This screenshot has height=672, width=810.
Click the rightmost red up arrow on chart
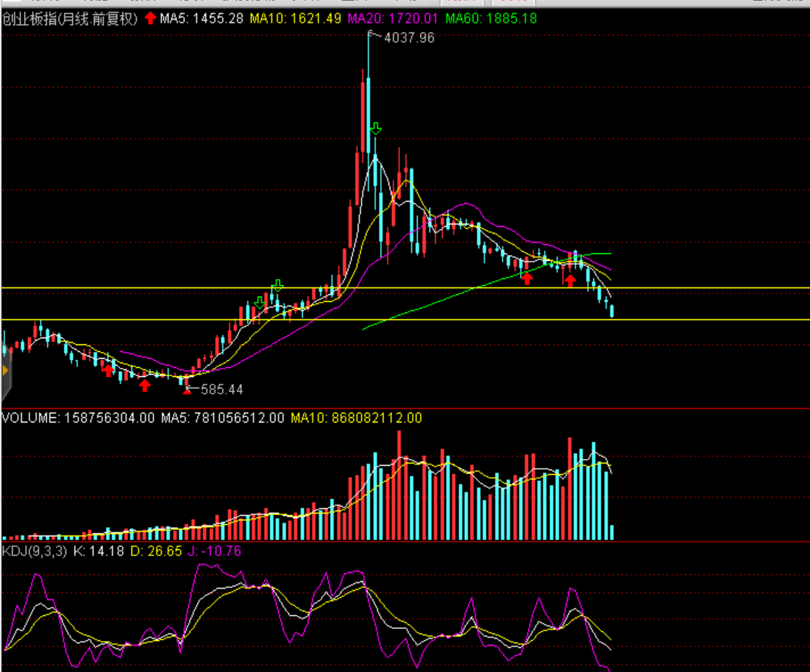[x=570, y=281]
